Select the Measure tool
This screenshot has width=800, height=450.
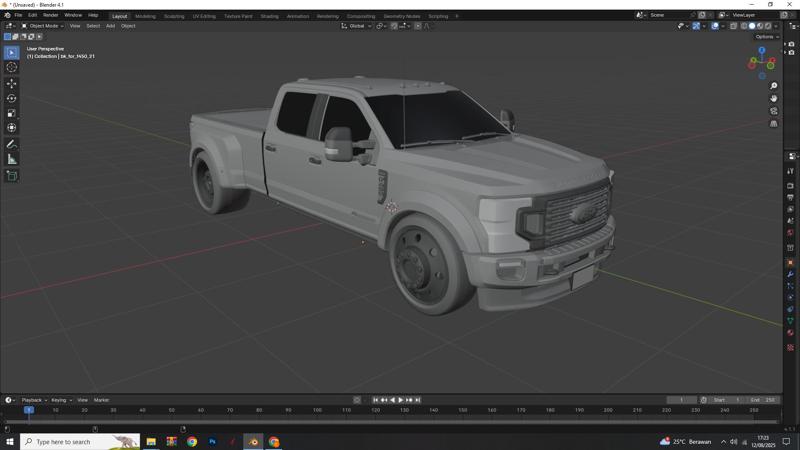click(12, 159)
